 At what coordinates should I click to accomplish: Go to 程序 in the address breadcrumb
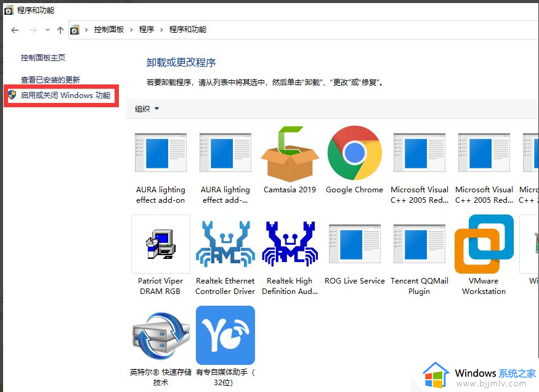[147, 30]
